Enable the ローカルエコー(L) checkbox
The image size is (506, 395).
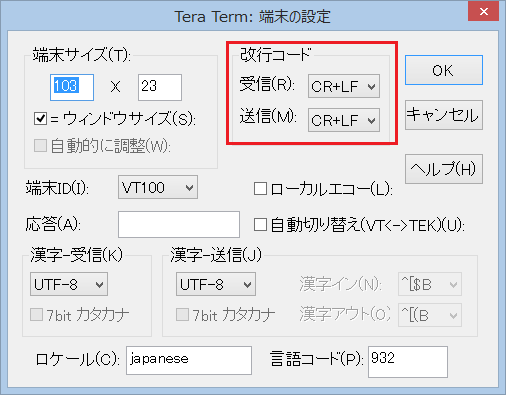260,189
